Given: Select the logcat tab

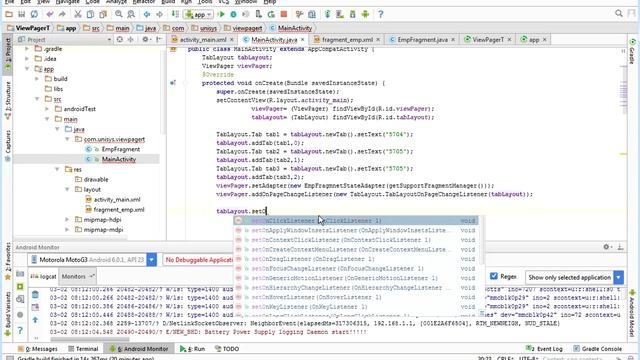Looking at the screenshot, I should 44,276.
